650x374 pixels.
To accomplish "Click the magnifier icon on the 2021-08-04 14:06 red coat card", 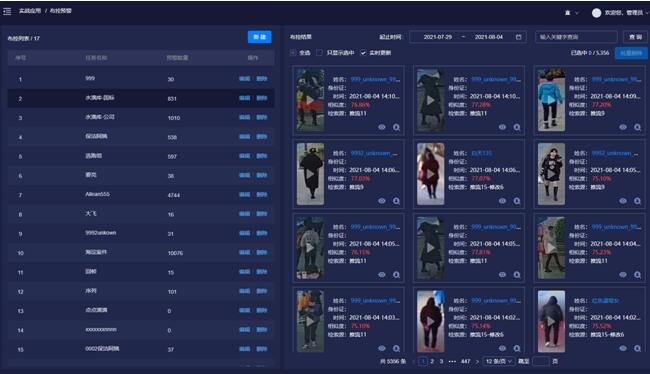I will click(x=517, y=201).
